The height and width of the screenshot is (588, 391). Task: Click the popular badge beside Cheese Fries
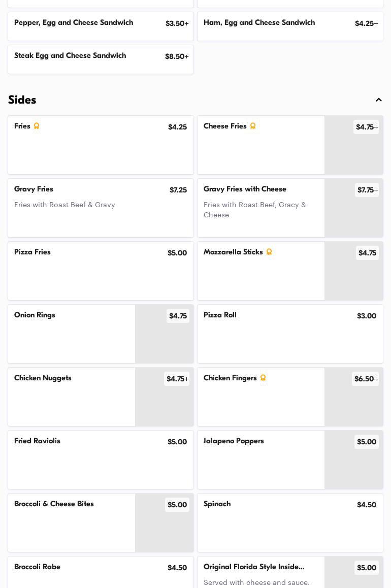point(253,126)
